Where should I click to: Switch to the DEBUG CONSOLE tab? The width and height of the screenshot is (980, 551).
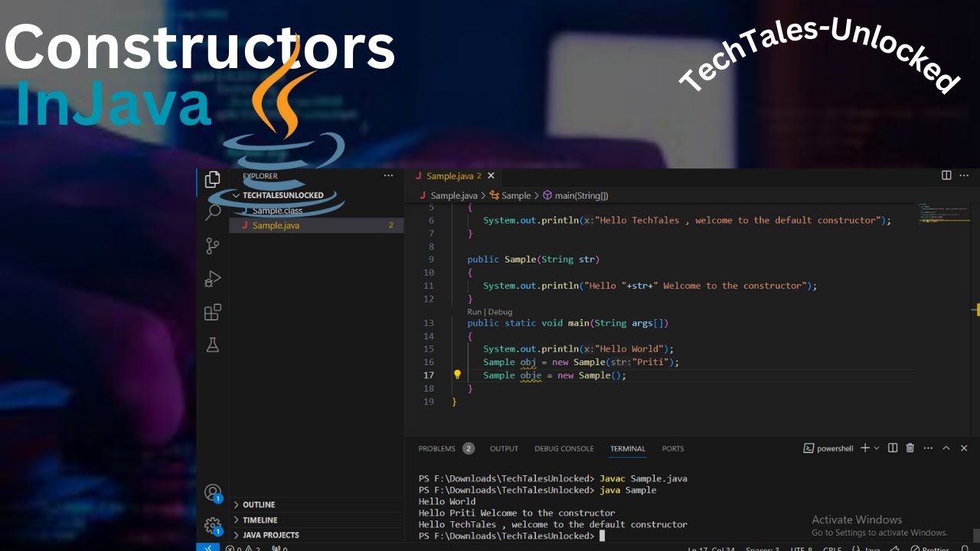(564, 448)
